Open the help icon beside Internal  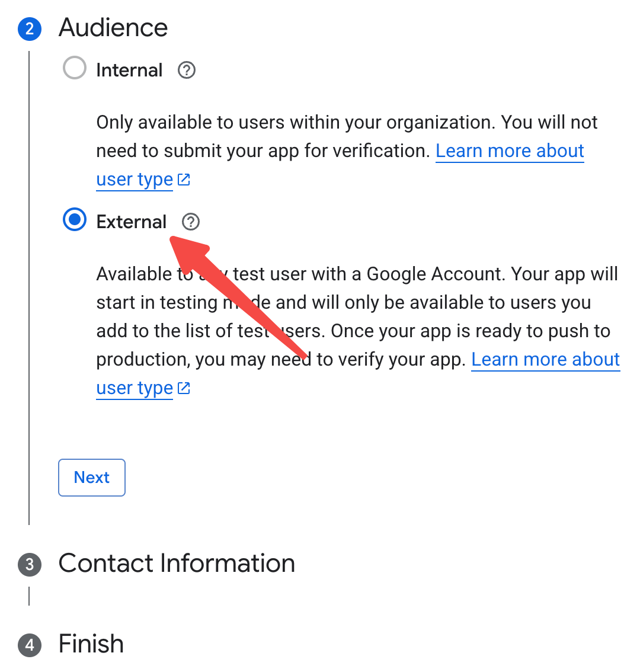click(x=187, y=71)
